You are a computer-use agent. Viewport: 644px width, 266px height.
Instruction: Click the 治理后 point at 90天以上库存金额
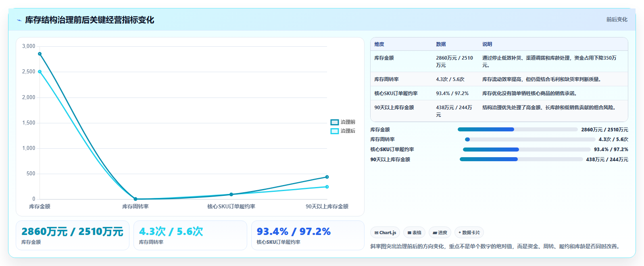click(x=327, y=187)
